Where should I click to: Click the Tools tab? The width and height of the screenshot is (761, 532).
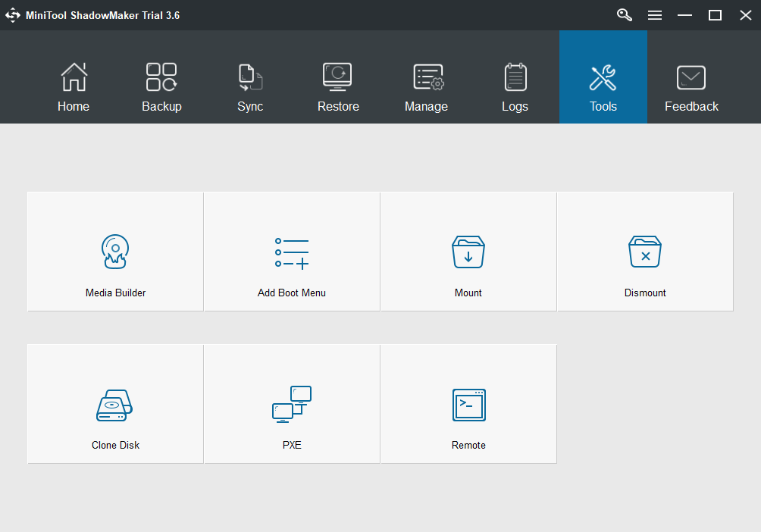[x=603, y=77]
